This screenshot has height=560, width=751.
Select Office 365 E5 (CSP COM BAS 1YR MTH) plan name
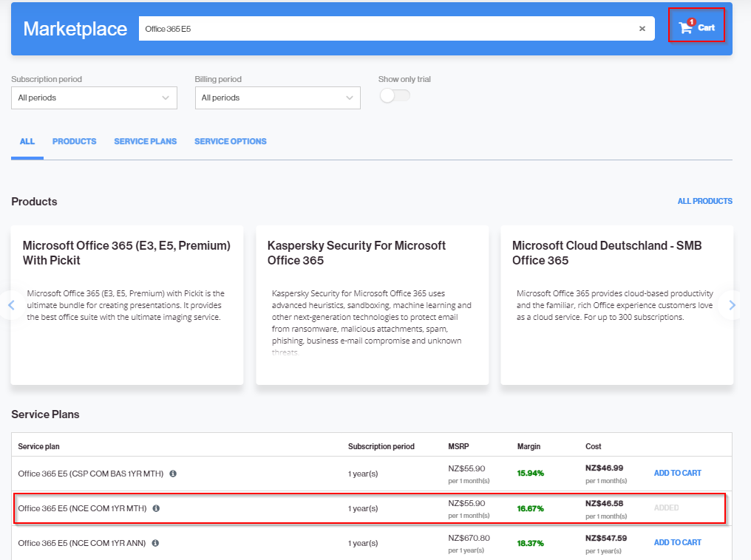90,474
